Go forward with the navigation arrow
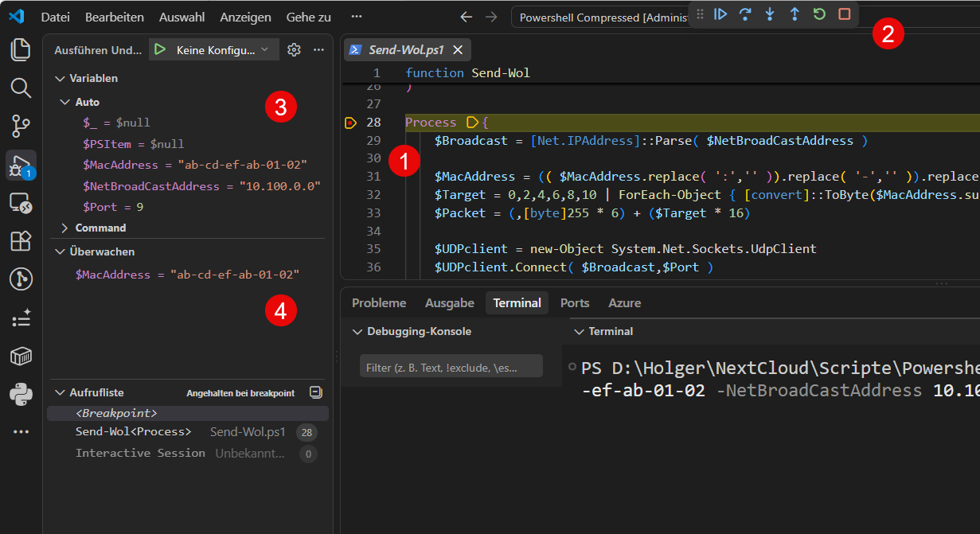The height and width of the screenshot is (534, 980). click(x=491, y=17)
